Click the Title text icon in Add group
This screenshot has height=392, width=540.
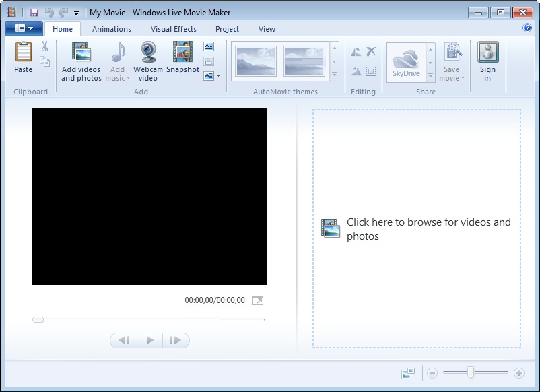pos(209,47)
